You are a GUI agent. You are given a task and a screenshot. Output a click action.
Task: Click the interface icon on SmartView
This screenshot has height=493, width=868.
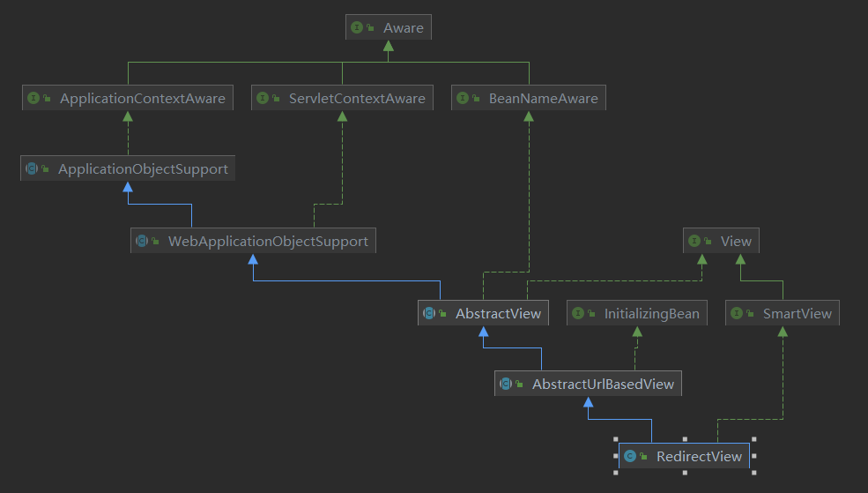point(737,313)
